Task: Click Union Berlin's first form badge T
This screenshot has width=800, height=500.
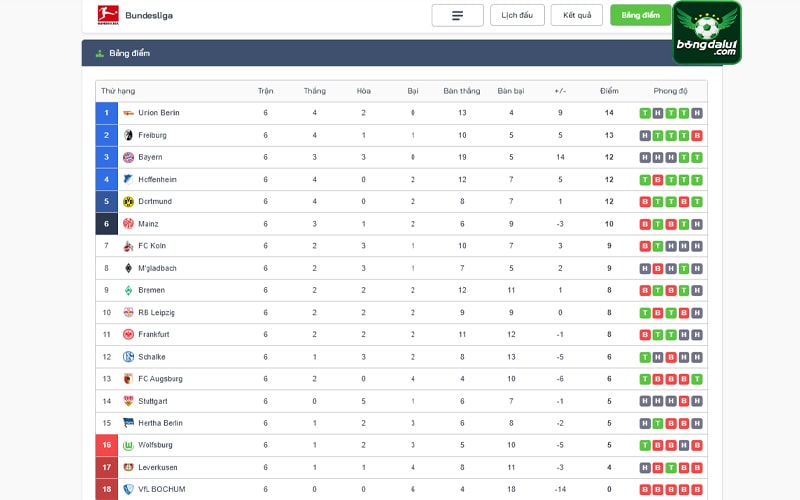Action: tap(645, 113)
